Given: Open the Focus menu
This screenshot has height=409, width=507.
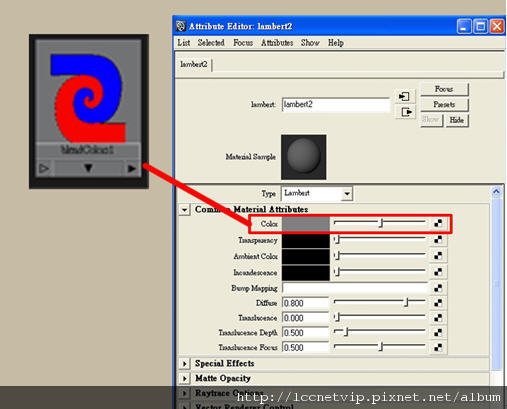Looking at the screenshot, I should (x=243, y=43).
